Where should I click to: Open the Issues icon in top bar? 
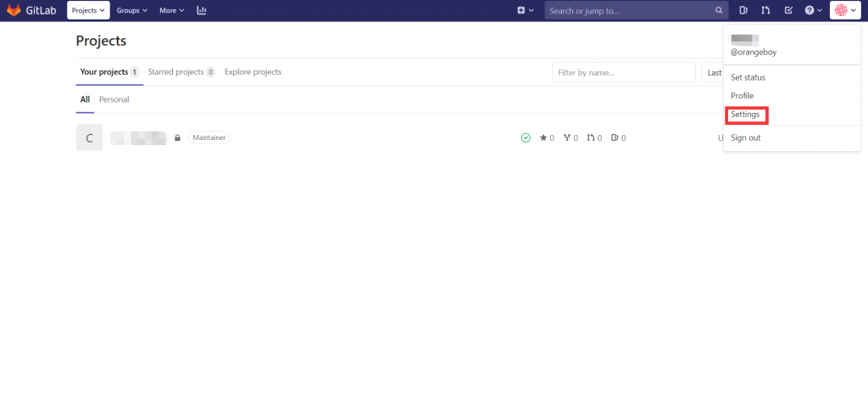point(743,11)
